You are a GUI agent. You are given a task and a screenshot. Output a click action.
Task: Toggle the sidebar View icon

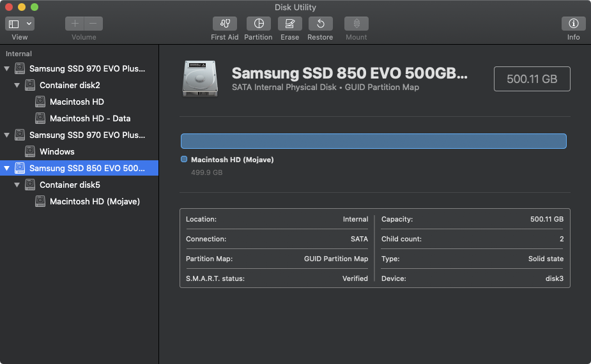[x=14, y=24]
